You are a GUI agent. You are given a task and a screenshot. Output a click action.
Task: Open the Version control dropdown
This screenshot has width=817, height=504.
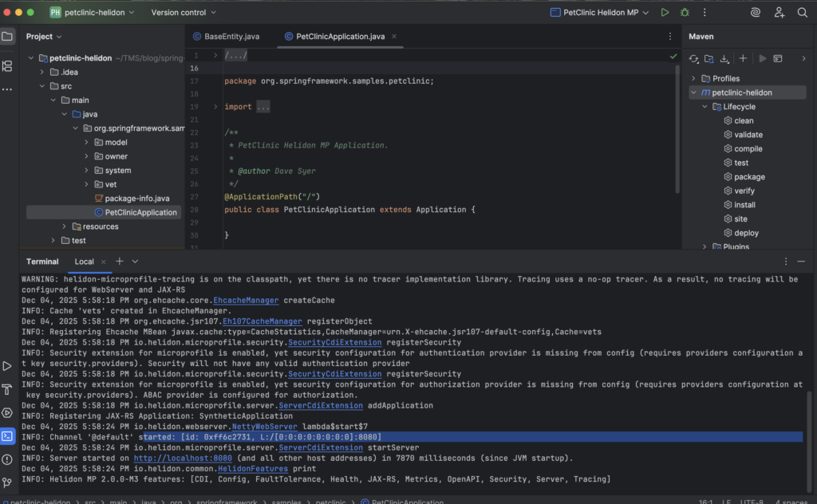pos(178,13)
